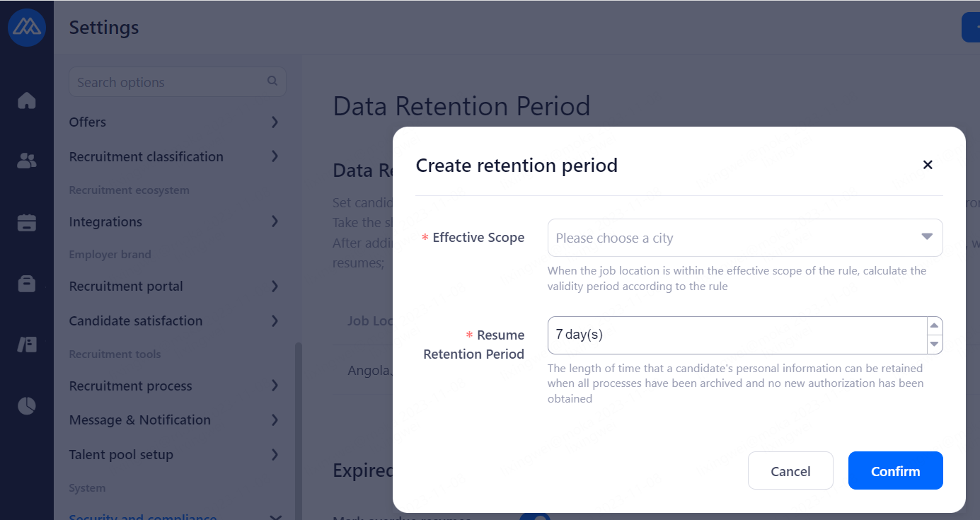
Task: Expand the Offers settings section
Action: 173,122
